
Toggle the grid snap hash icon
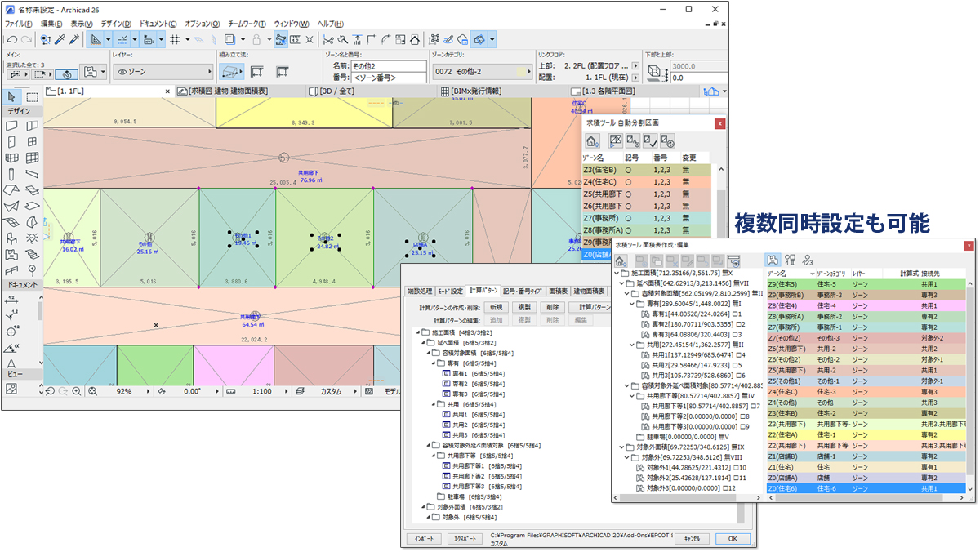click(174, 39)
